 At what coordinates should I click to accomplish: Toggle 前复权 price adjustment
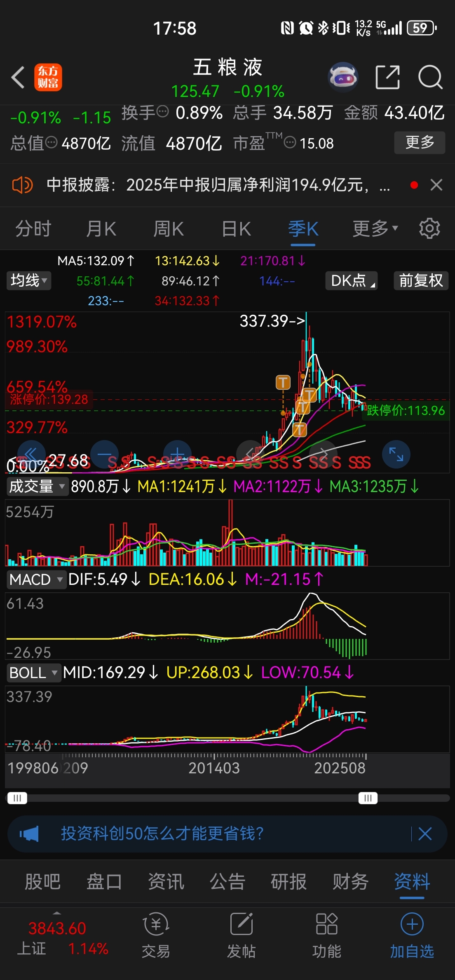tap(421, 280)
